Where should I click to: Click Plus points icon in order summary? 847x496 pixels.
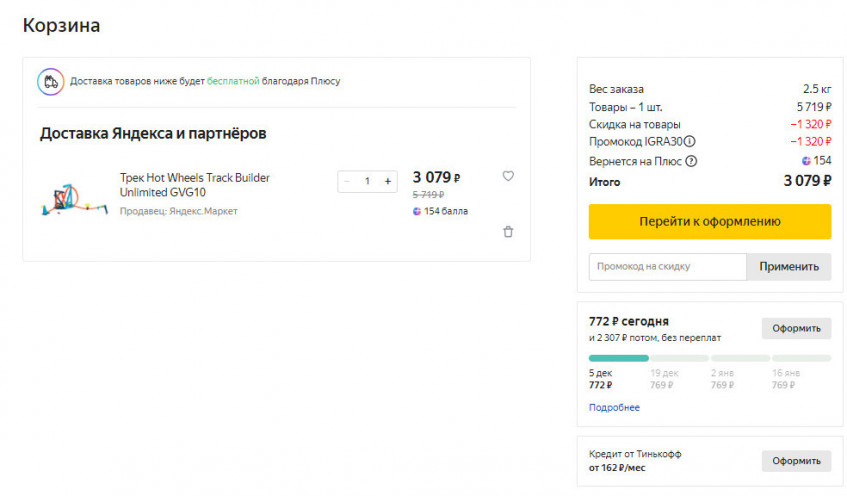(x=806, y=160)
